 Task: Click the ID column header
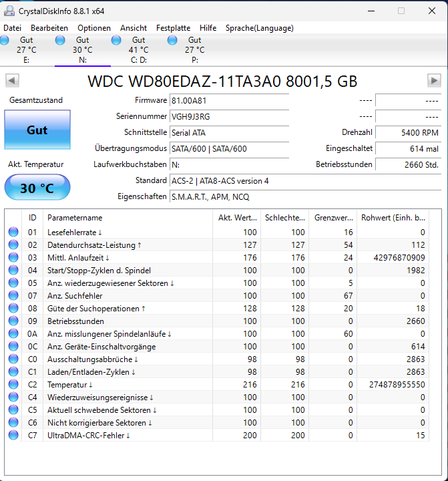[x=33, y=218]
